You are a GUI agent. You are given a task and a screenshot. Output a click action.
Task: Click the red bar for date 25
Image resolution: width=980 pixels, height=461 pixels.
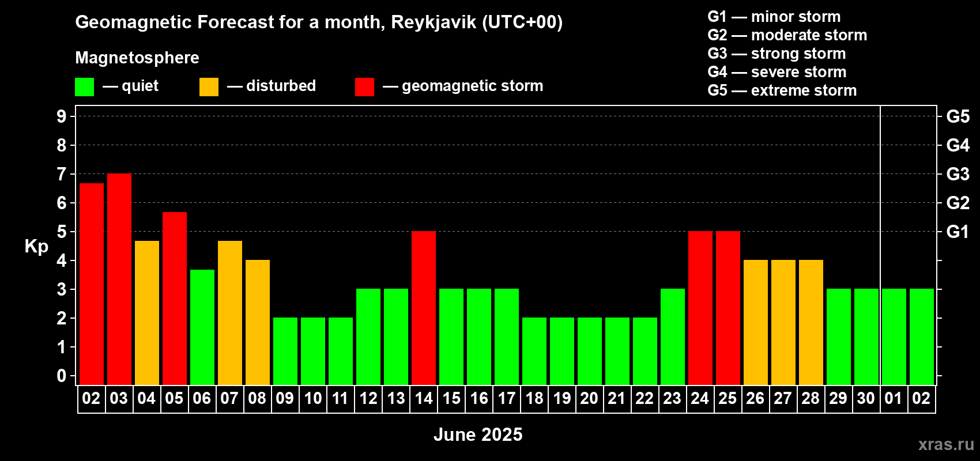(x=728, y=308)
